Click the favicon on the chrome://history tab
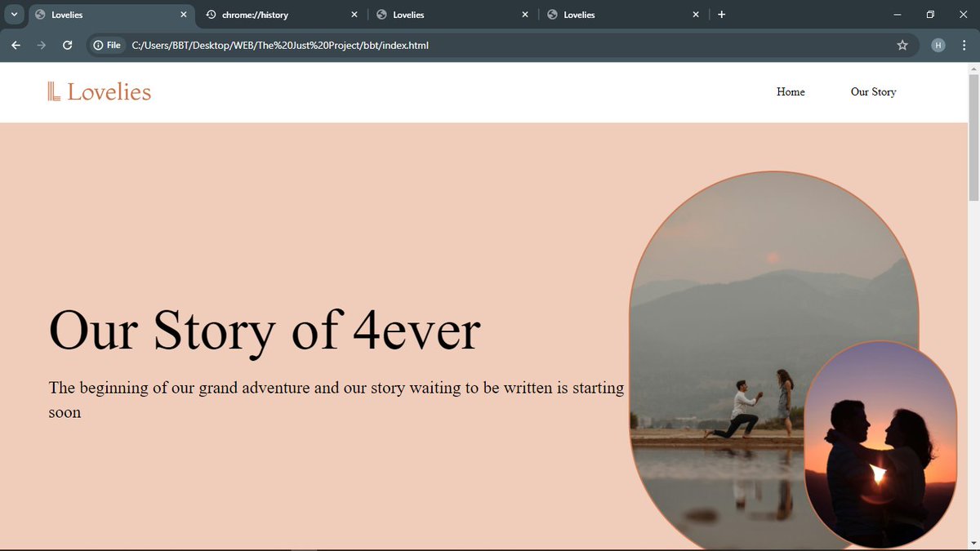This screenshot has width=980, height=551. click(212, 14)
